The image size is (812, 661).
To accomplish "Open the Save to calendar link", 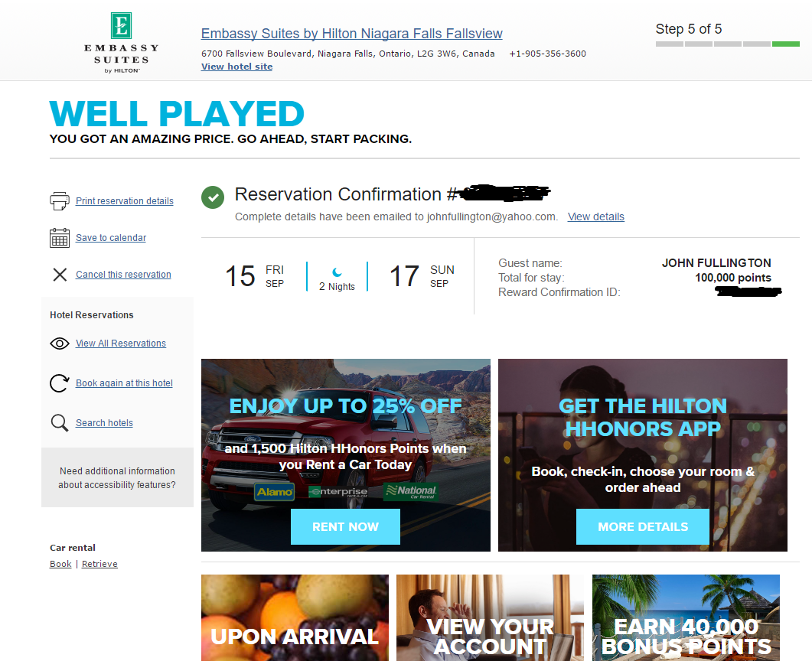I will [111, 238].
